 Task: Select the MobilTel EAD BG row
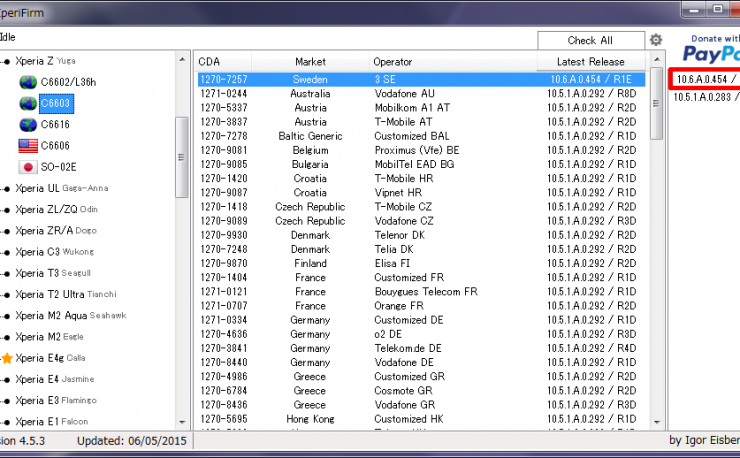[x=421, y=164]
